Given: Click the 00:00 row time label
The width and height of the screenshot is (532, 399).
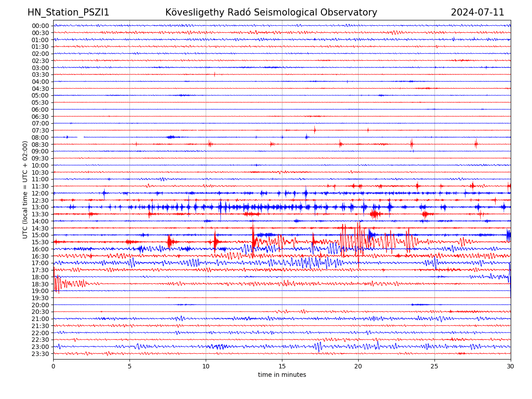Looking at the screenshot, I should (40, 26).
